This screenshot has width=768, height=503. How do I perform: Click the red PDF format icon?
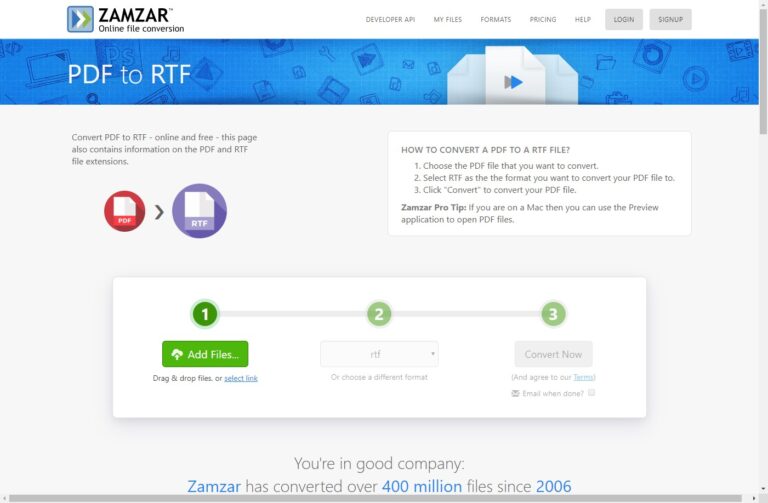(x=124, y=211)
